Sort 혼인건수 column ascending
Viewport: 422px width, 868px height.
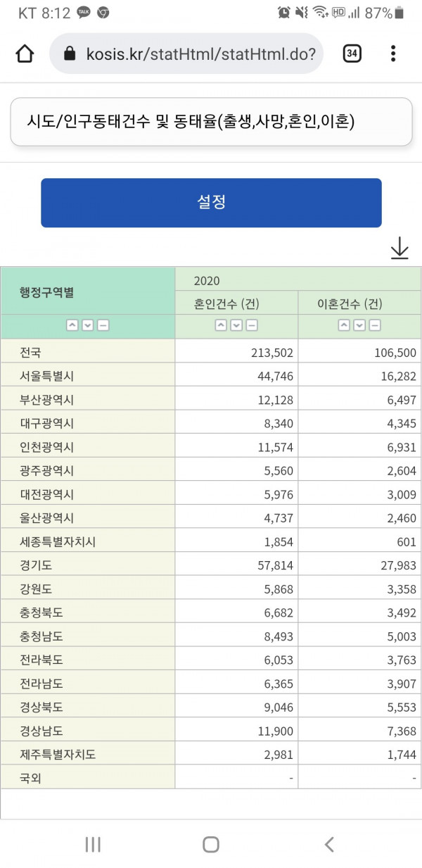221,325
